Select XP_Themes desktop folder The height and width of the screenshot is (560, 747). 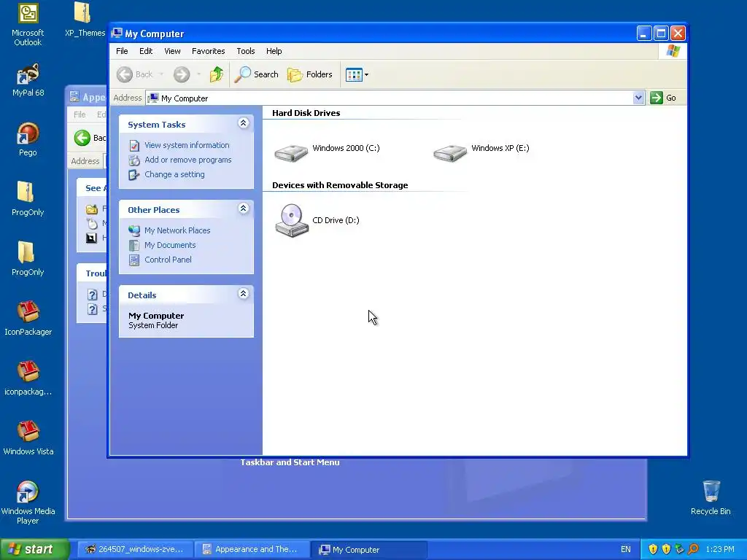click(85, 20)
